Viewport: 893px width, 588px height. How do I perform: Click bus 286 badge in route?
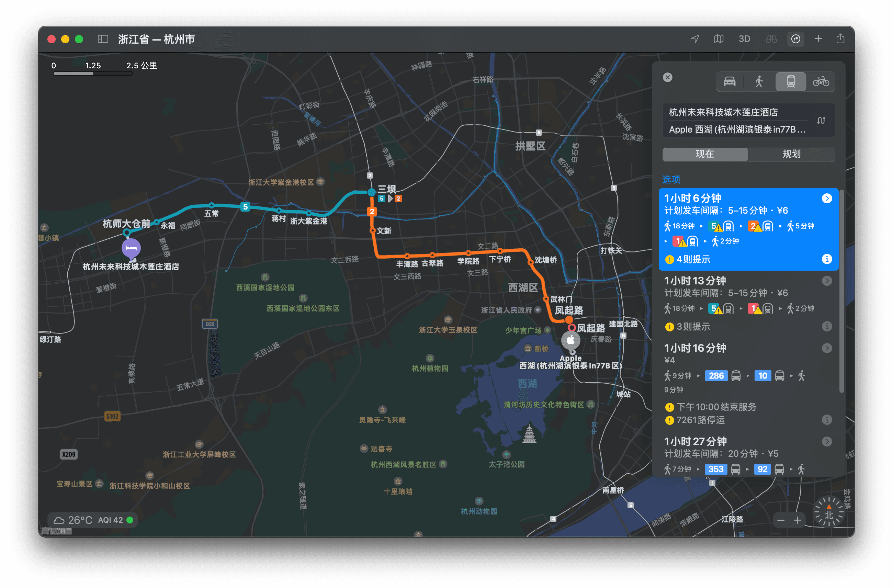(x=716, y=376)
